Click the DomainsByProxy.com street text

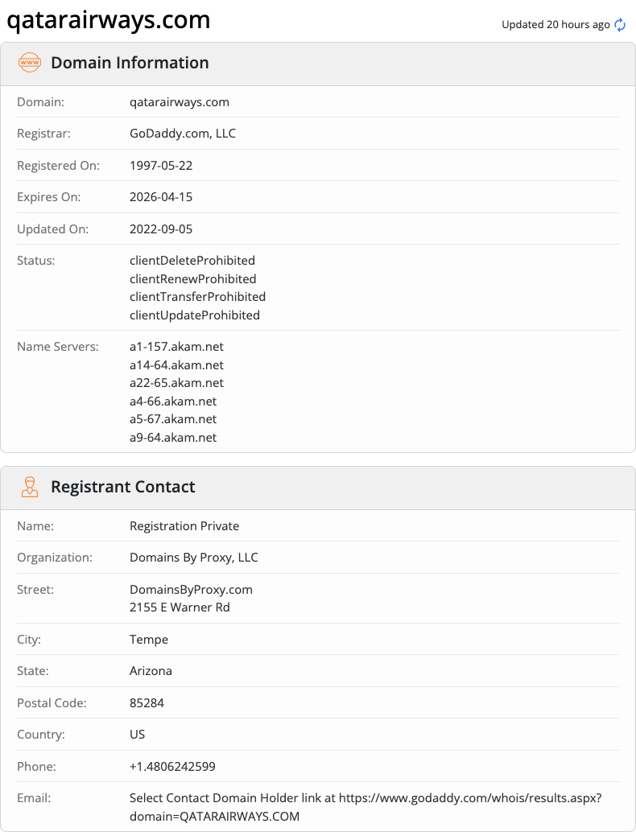[191, 590]
